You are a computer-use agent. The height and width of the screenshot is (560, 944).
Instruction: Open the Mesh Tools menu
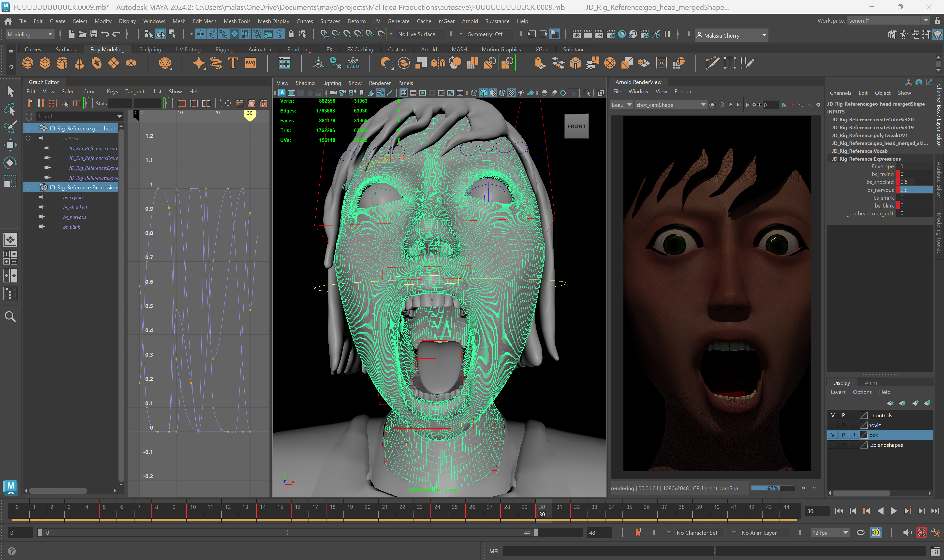click(x=237, y=21)
